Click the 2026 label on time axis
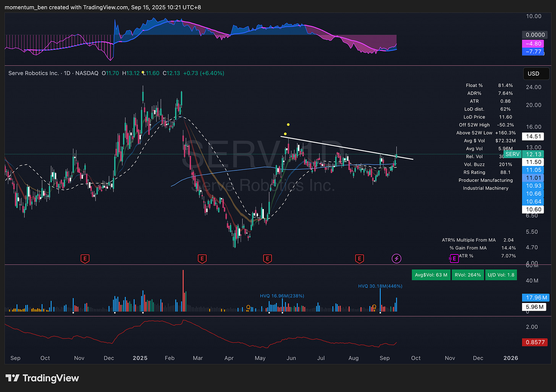 511,358
